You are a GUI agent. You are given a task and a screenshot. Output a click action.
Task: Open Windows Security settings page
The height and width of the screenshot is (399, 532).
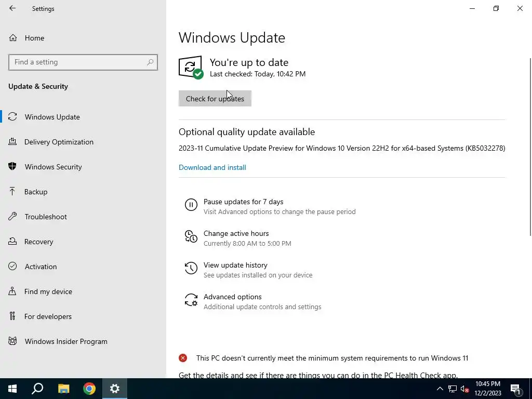pyautogui.click(x=54, y=167)
